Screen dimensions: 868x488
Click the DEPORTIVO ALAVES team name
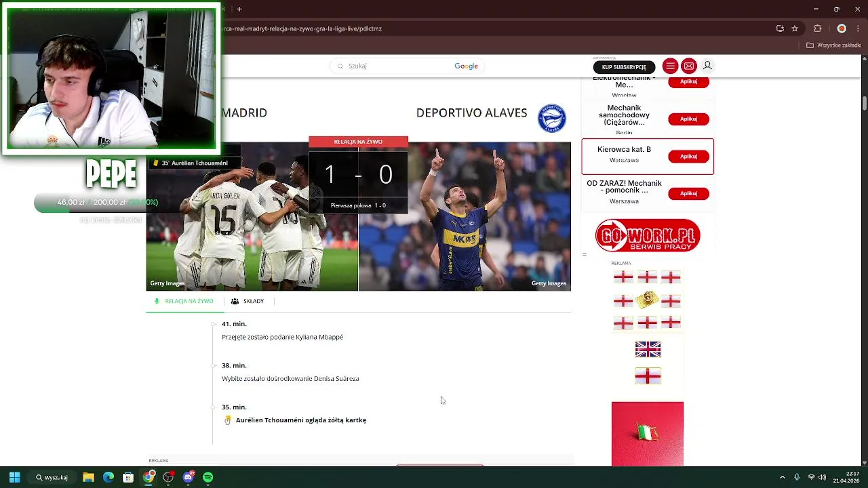[x=471, y=113]
